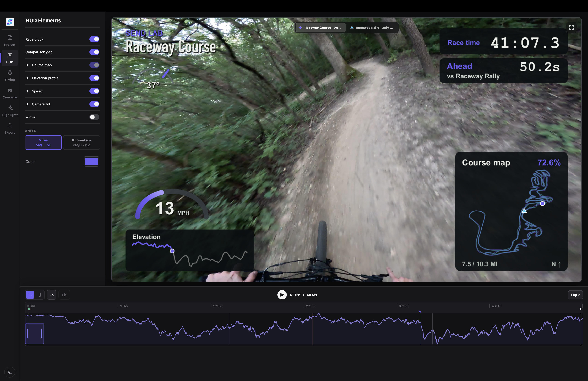The width and height of the screenshot is (588, 381).
Task: Expand the Camera tilt options
Action: coord(28,104)
